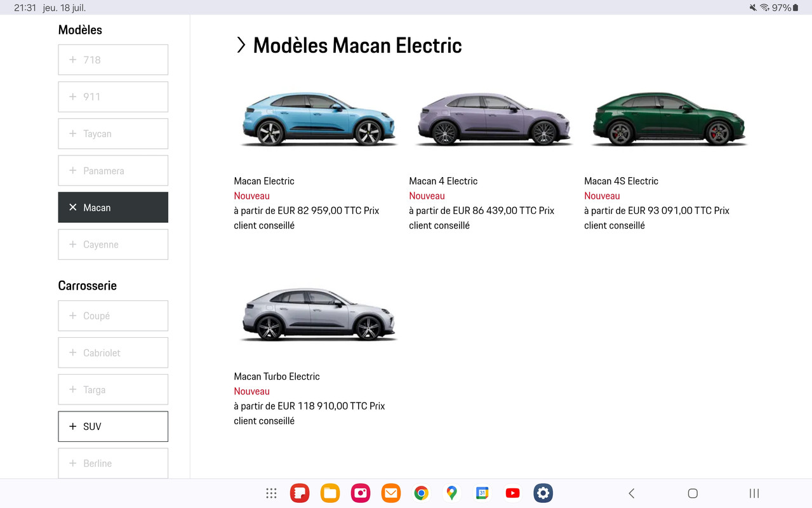Collapse the Modèles Macan Electric chevron
This screenshot has width=812, height=508.
[x=241, y=45]
